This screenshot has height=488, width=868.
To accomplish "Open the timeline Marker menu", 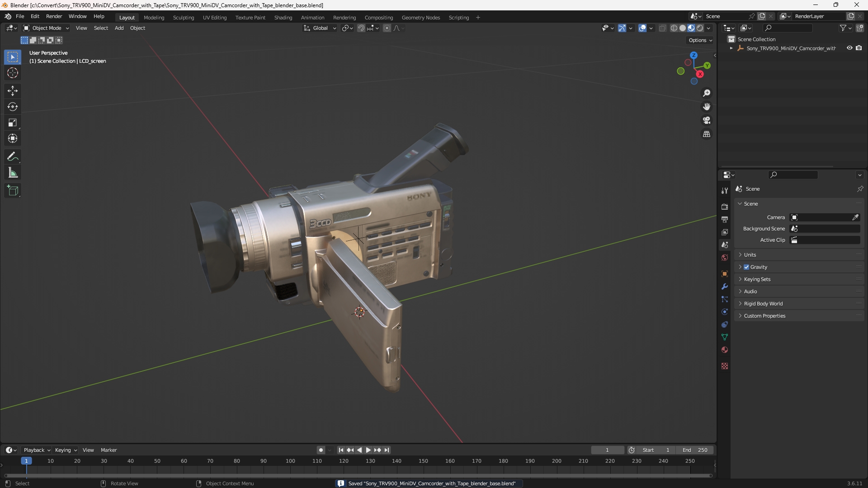I will tap(108, 450).
